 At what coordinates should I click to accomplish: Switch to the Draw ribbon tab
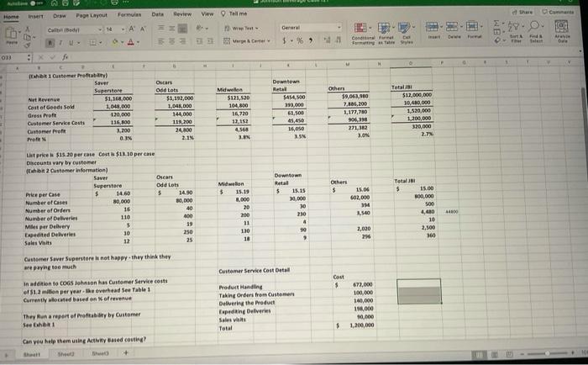pos(60,16)
